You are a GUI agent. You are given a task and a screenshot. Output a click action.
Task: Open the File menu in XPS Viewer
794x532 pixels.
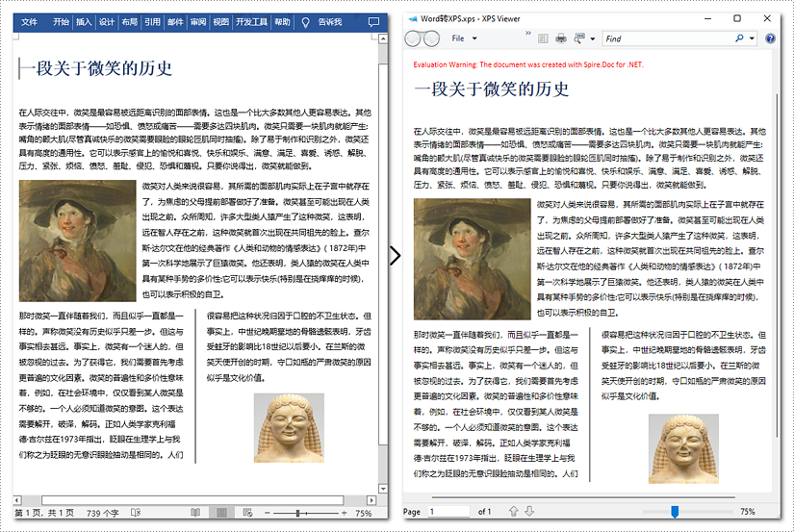coord(464,38)
